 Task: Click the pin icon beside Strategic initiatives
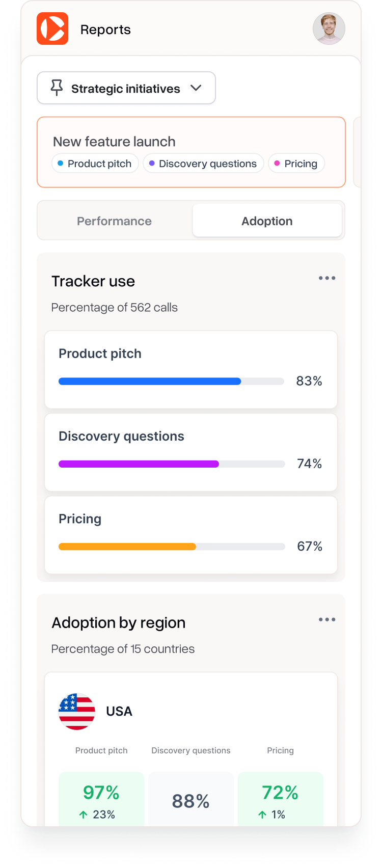(x=57, y=88)
